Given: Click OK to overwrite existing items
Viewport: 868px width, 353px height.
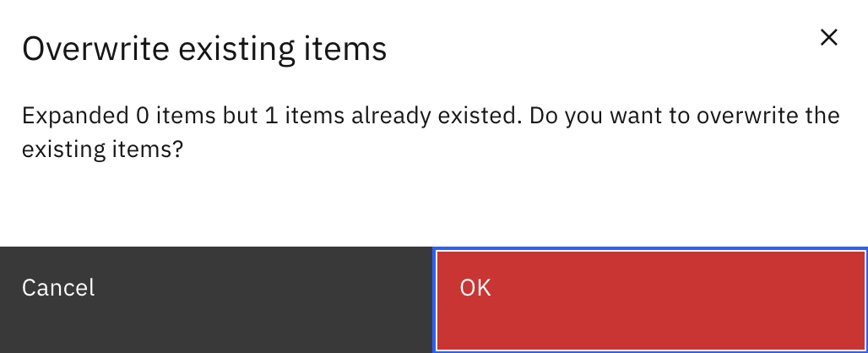Looking at the screenshot, I should [x=650, y=299].
